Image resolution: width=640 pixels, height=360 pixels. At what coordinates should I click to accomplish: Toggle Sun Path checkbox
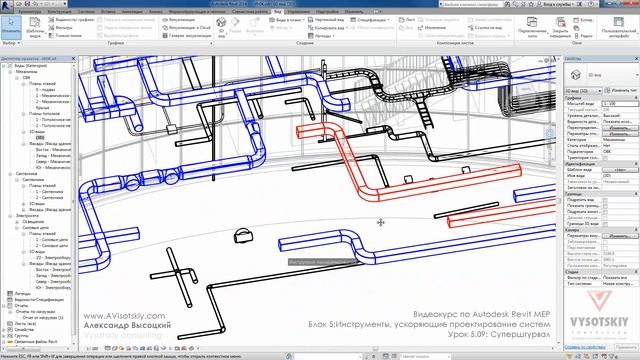605,158
